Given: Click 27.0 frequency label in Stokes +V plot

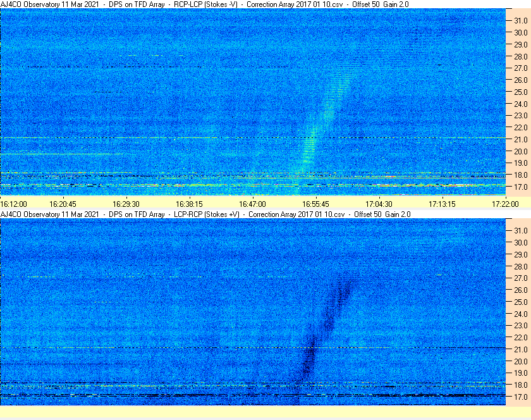Looking at the screenshot, I should (521, 278).
